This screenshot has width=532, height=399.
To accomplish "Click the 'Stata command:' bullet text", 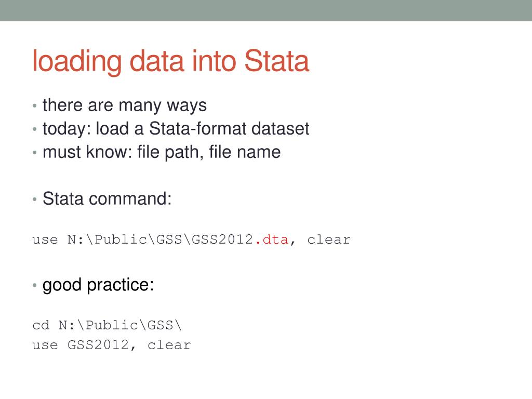I will tap(107, 198).
